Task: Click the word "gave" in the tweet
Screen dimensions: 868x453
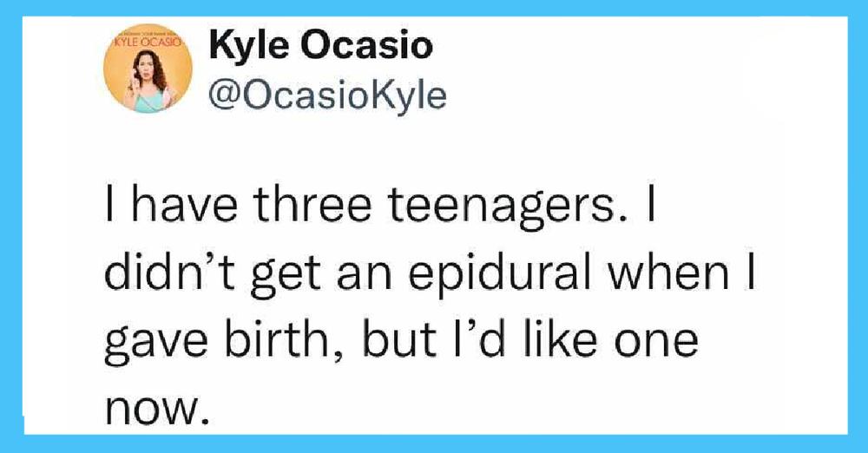Action: pyautogui.click(x=156, y=343)
